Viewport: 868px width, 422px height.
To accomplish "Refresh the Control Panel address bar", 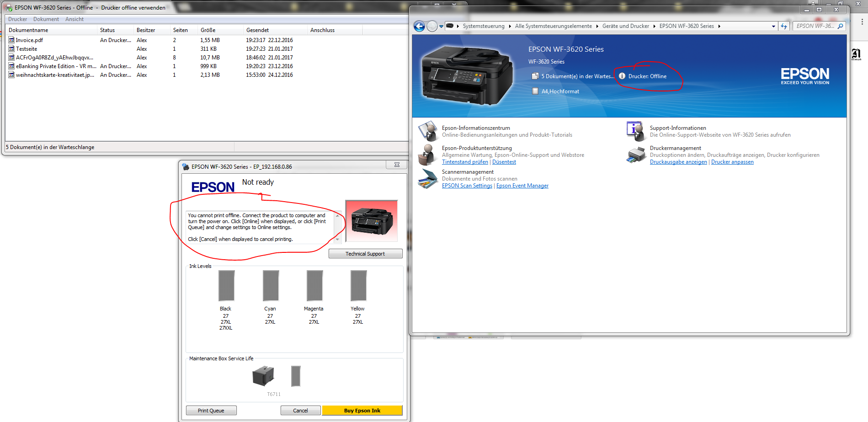I will point(784,26).
